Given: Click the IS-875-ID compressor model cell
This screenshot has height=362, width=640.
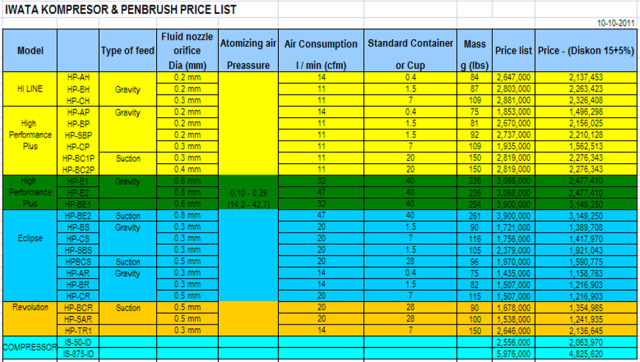Looking at the screenshot, I should pyautogui.click(x=78, y=354).
